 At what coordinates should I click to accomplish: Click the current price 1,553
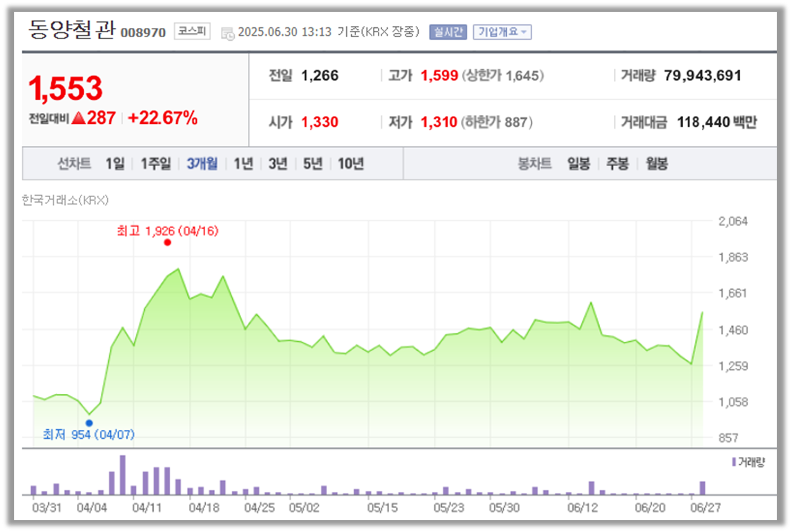[65, 89]
